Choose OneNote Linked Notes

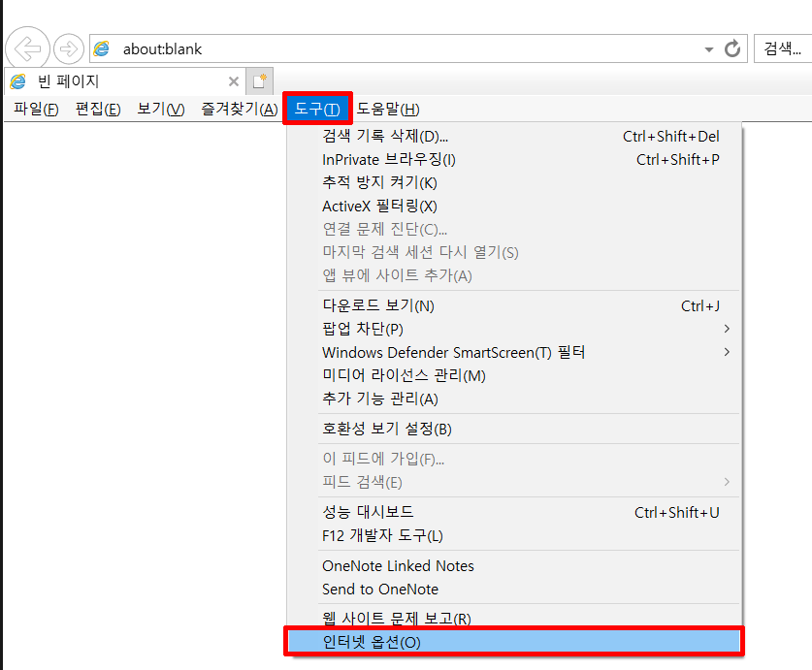point(515,566)
